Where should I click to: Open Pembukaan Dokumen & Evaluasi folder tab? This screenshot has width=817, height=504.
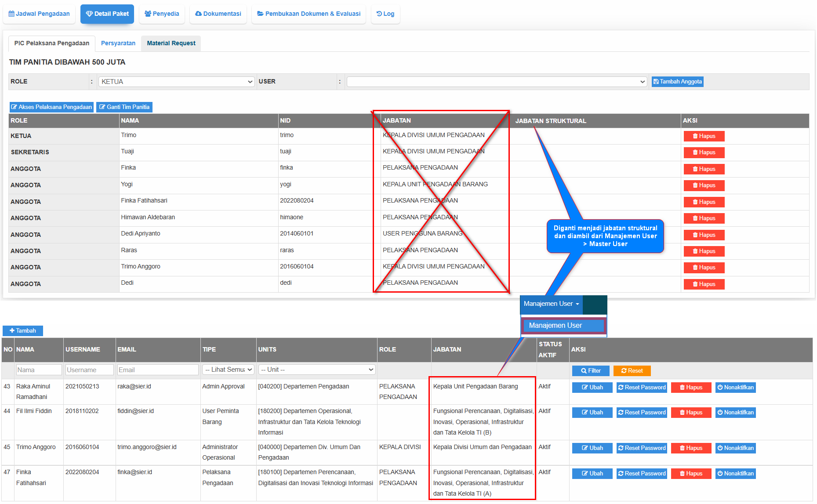[x=309, y=14]
